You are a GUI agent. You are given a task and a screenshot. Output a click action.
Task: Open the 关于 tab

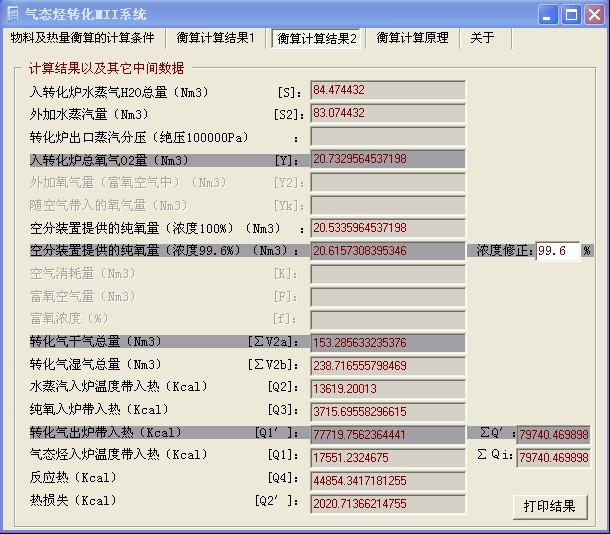483,38
